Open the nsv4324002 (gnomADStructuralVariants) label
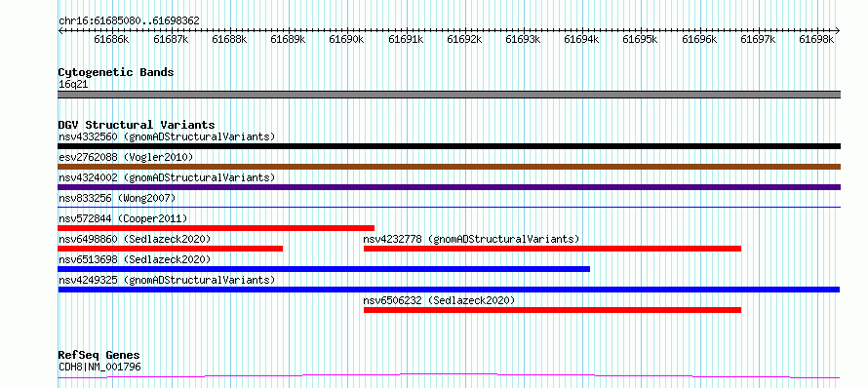This screenshot has width=868, height=388. pyautogui.click(x=167, y=177)
